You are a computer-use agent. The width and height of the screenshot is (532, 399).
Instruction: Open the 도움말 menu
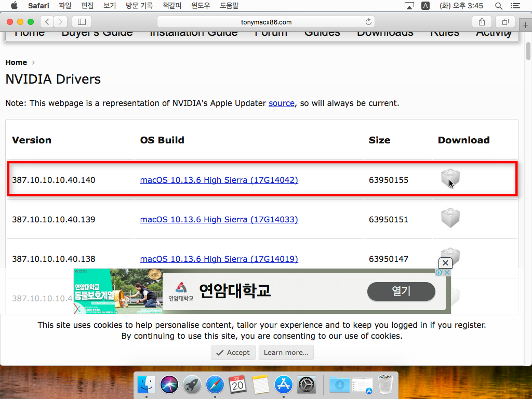tap(229, 6)
